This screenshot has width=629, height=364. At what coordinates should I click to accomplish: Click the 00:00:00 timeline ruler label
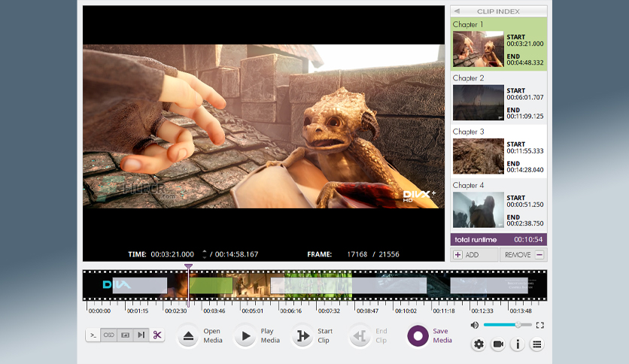[x=99, y=311]
